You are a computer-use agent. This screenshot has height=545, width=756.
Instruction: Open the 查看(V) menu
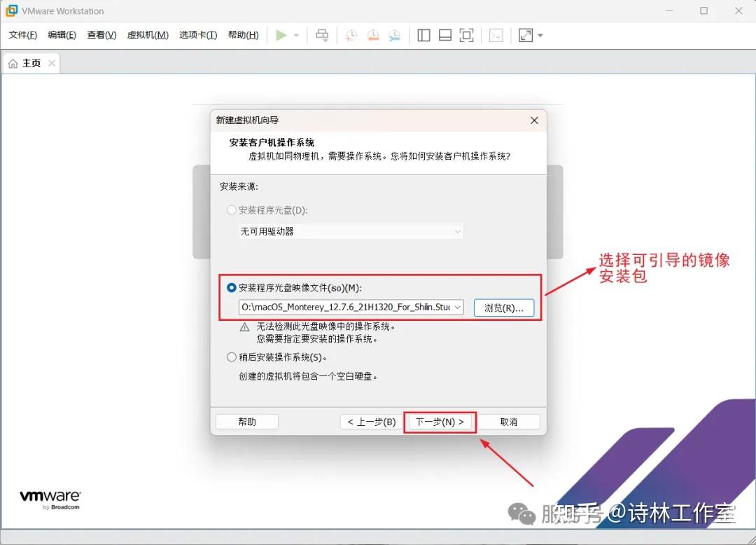(101, 35)
